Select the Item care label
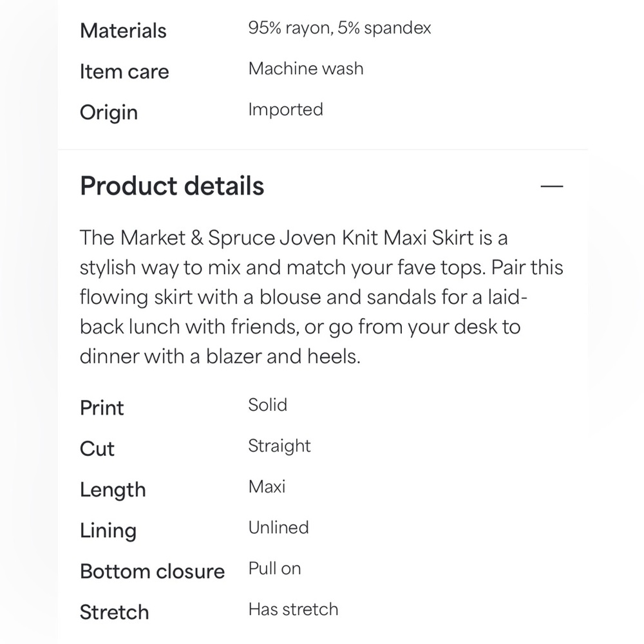 coord(124,71)
